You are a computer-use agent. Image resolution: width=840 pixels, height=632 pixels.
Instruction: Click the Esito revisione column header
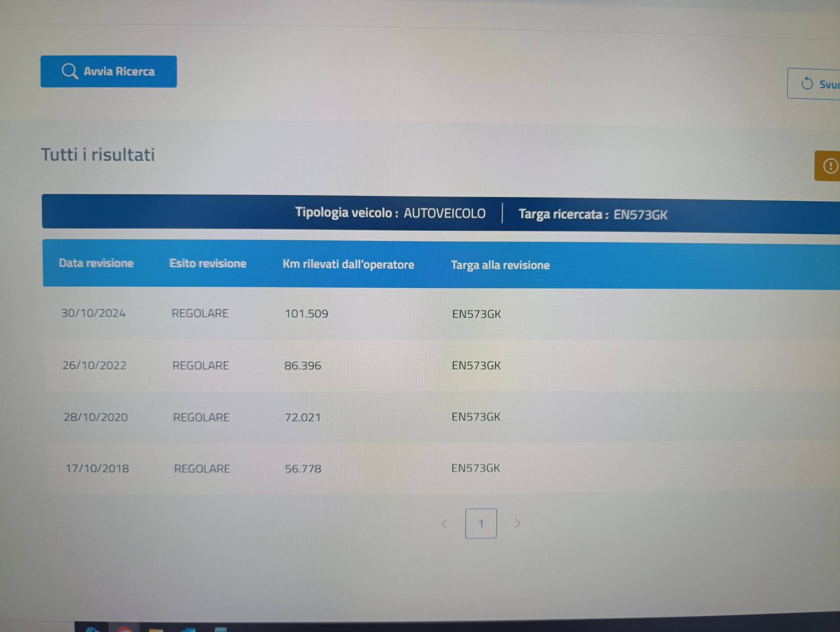click(x=208, y=263)
